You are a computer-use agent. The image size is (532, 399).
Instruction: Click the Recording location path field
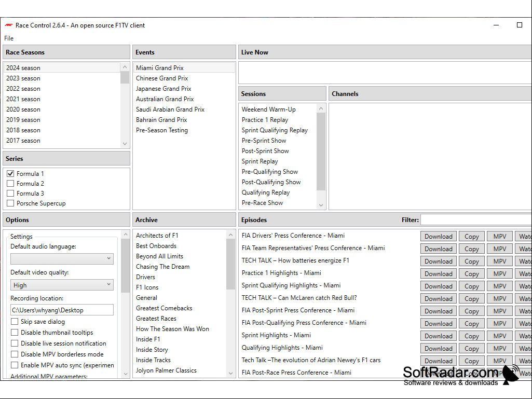62,310
